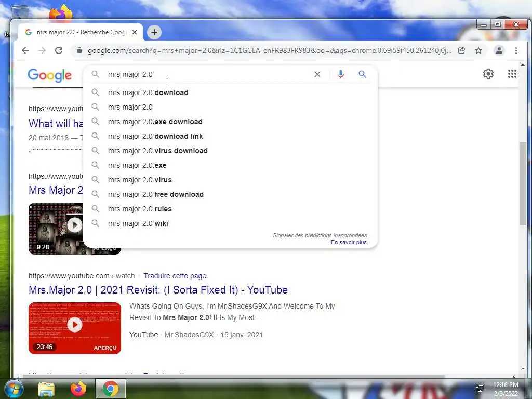Close the 'mrs major 2.0' tab

[135, 32]
